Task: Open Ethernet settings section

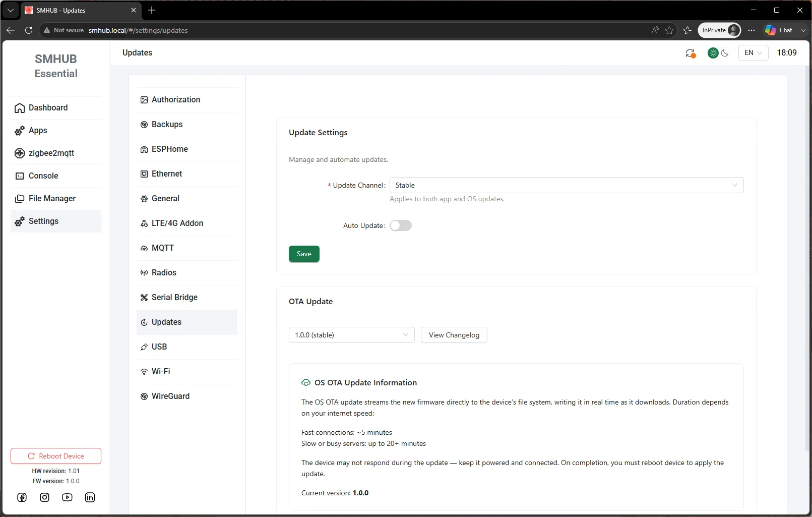Action: point(187,174)
